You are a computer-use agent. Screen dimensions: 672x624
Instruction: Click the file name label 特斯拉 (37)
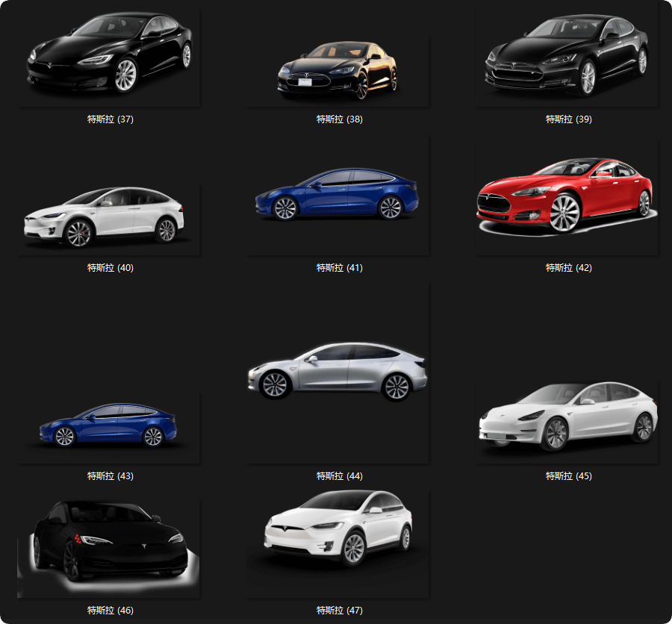point(111,119)
